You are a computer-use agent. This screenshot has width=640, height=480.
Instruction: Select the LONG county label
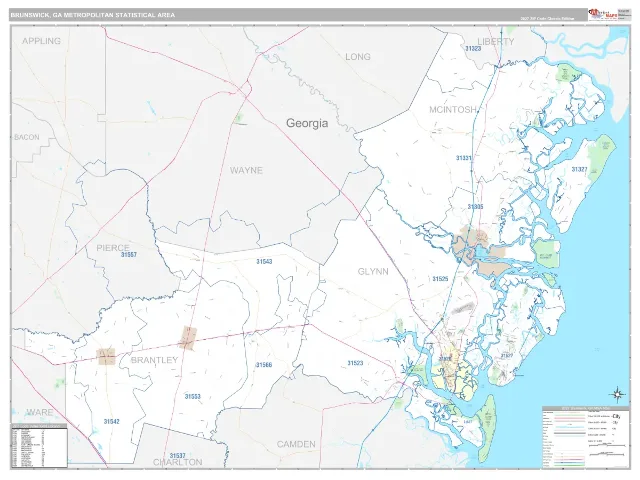click(x=358, y=57)
